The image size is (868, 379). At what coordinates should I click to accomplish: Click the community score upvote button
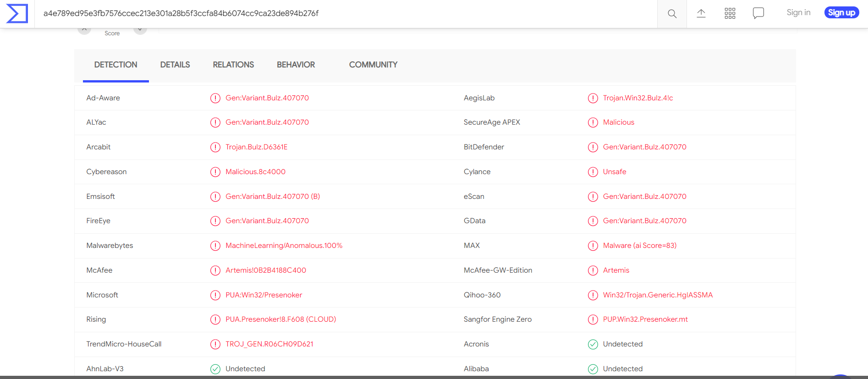pos(84,30)
